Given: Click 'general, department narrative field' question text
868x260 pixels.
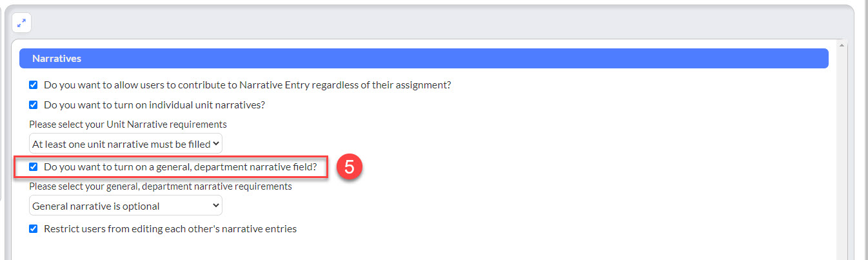Looking at the screenshot, I should [181, 166].
